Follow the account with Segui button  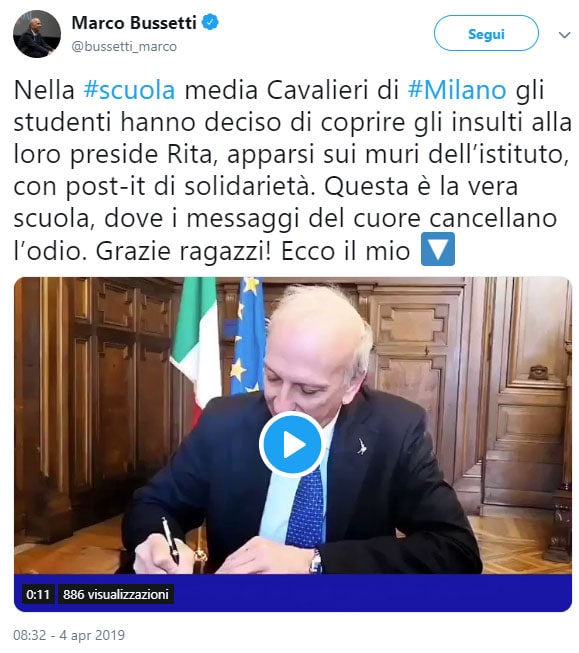(x=486, y=34)
